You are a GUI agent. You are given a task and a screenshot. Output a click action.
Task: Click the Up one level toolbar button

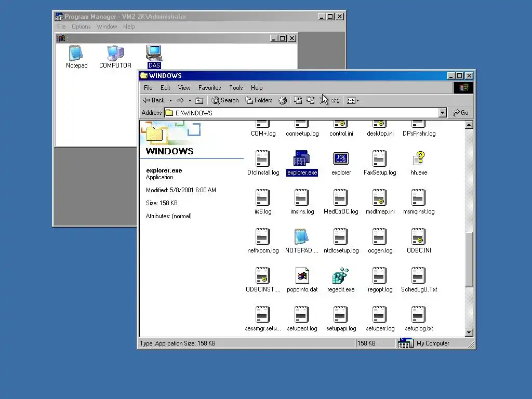(x=199, y=100)
